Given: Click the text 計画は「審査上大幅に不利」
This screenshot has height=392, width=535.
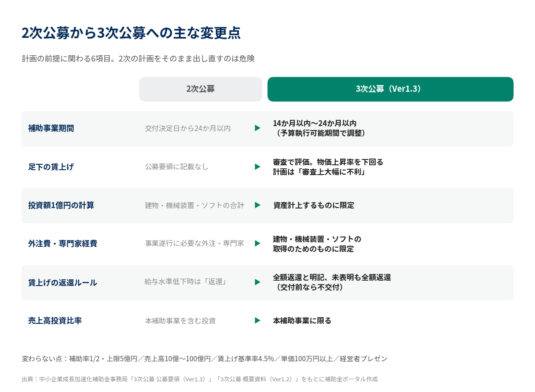Looking at the screenshot, I should point(319,171).
